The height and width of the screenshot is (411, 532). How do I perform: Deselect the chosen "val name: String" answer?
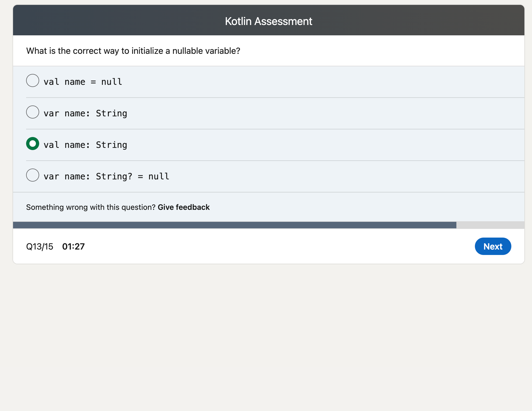pyautogui.click(x=32, y=144)
